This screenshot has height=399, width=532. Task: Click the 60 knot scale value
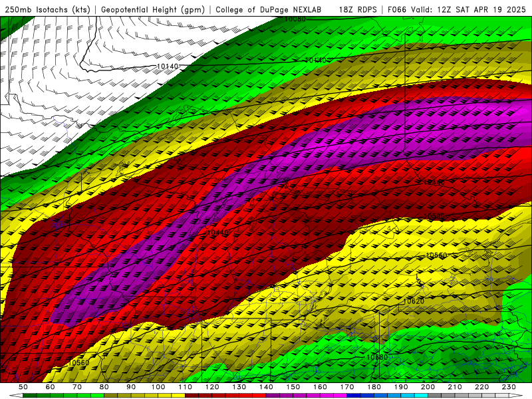coord(50,387)
